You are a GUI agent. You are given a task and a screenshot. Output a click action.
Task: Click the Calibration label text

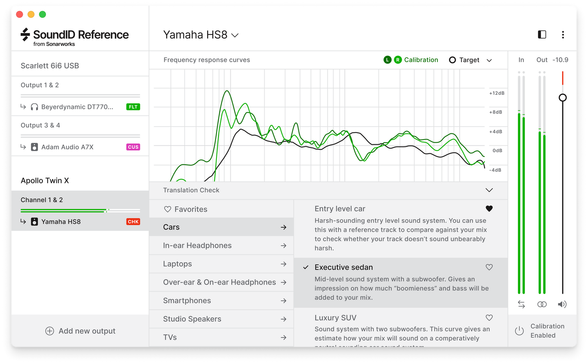(421, 60)
